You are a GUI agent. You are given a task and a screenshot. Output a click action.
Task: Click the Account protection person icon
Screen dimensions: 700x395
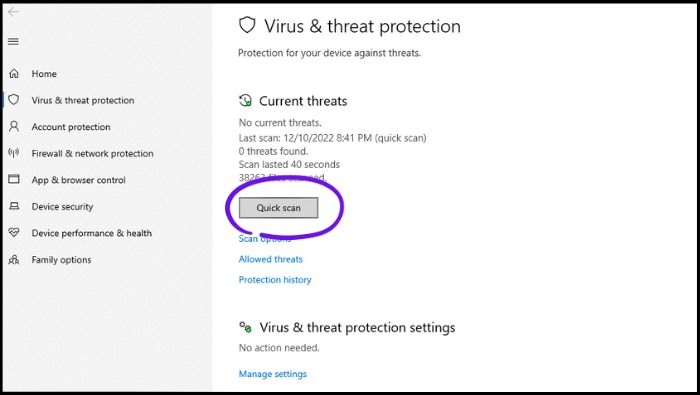click(14, 126)
